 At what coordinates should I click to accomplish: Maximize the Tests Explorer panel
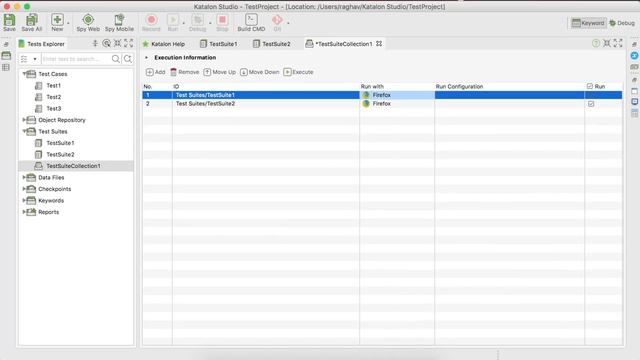tap(129, 43)
